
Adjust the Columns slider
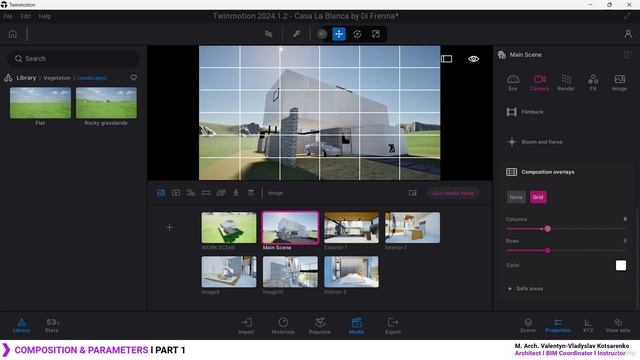[548, 229]
